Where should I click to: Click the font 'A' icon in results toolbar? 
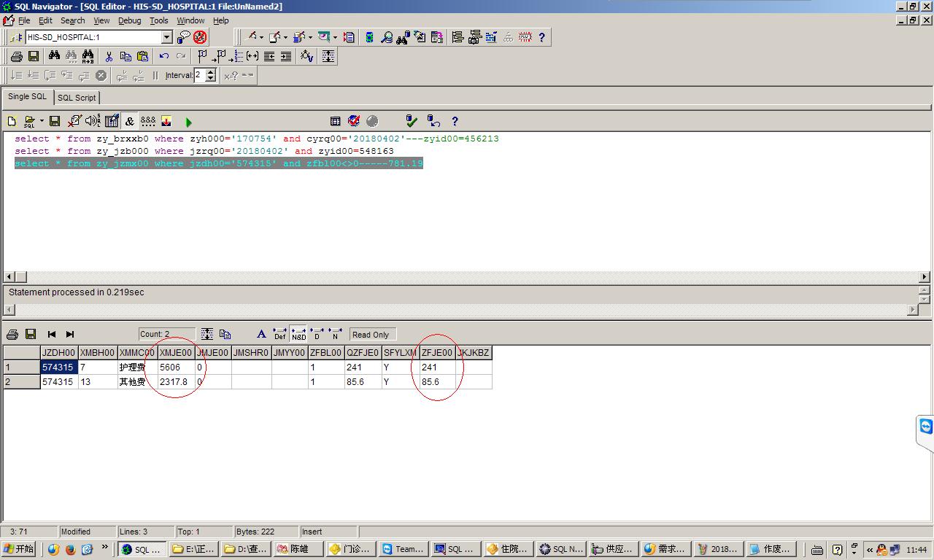[x=261, y=334]
